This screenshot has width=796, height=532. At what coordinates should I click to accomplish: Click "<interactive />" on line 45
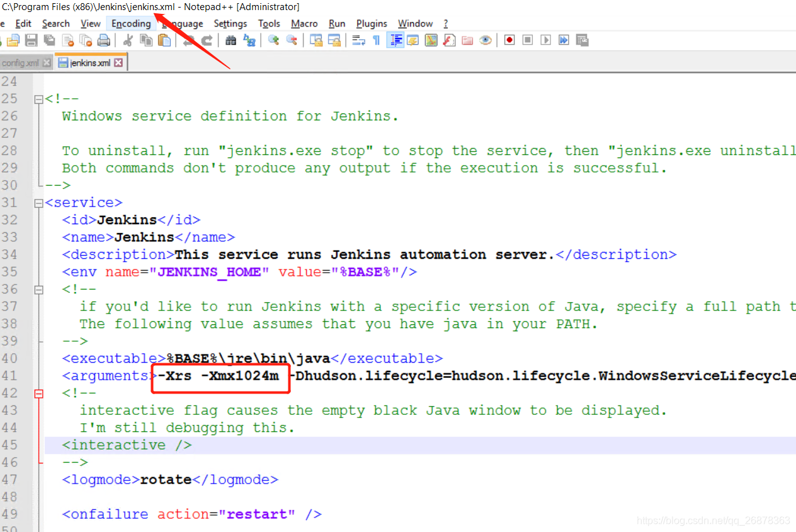click(x=127, y=445)
